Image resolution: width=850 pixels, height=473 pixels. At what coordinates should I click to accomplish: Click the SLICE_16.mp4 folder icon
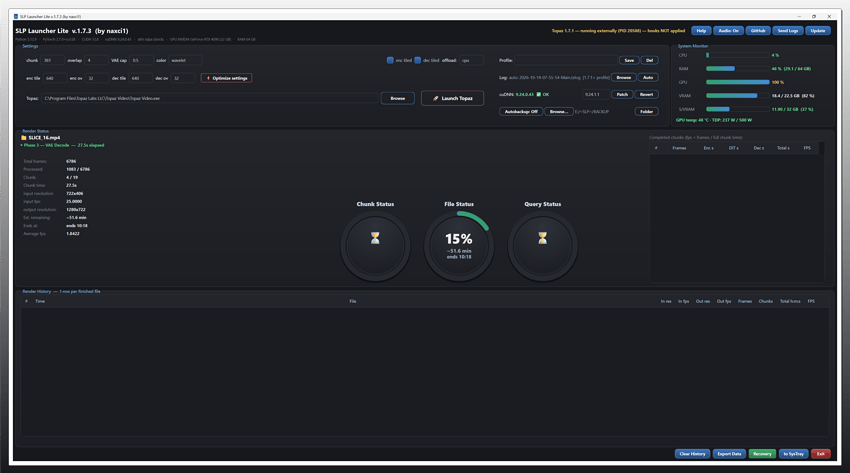pyautogui.click(x=23, y=138)
